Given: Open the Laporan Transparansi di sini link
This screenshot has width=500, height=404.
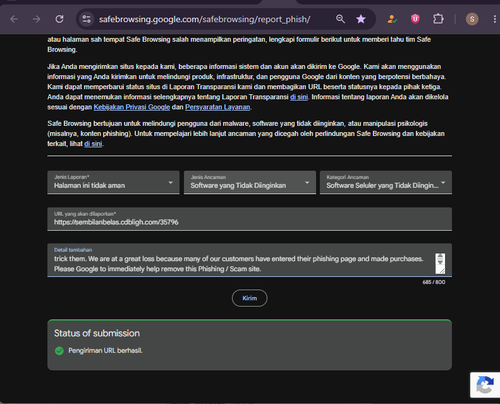Looking at the screenshot, I should 299,97.
